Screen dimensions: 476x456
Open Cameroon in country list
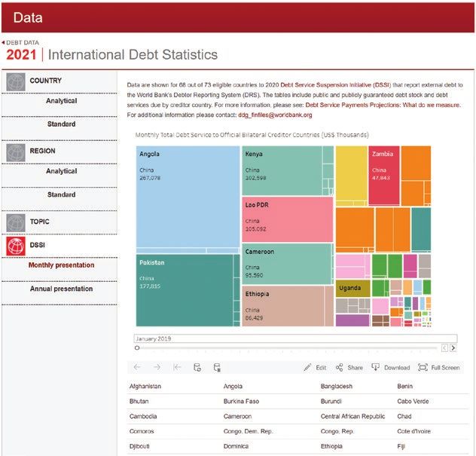[x=237, y=416]
